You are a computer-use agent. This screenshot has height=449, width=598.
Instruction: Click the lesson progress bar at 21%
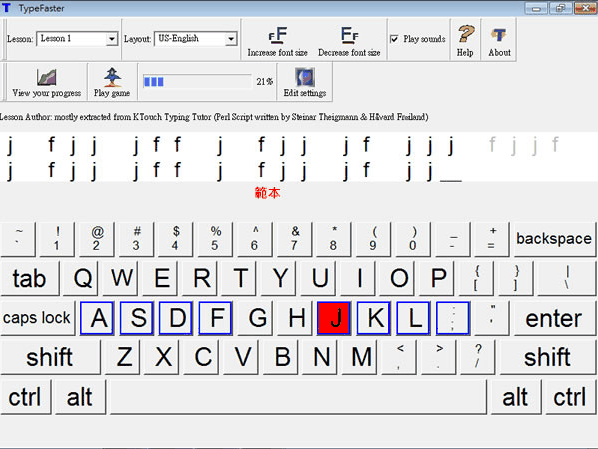click(x=197, y=82)
